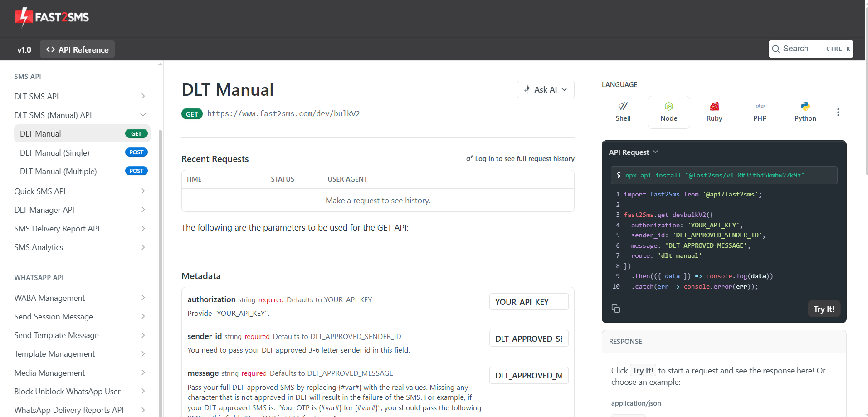Expand the WABA Management section
The height and width of the screenshot is (417, 868).
[x=143, y=298]
